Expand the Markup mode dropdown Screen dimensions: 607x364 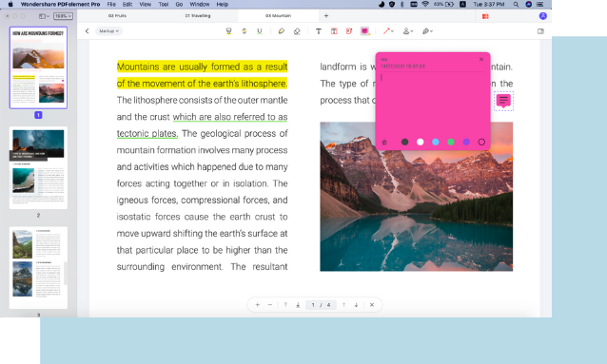(x=108, y=31)
